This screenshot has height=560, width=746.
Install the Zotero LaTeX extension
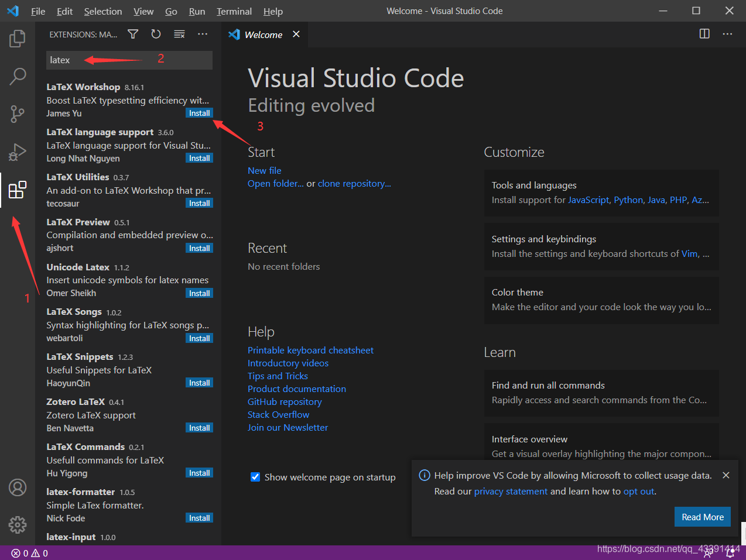[199, 428]
